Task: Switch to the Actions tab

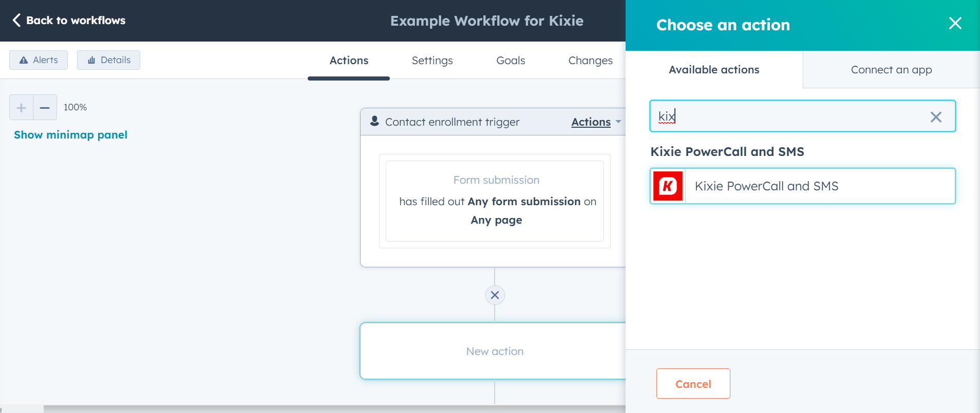Action: pos(349,61)
